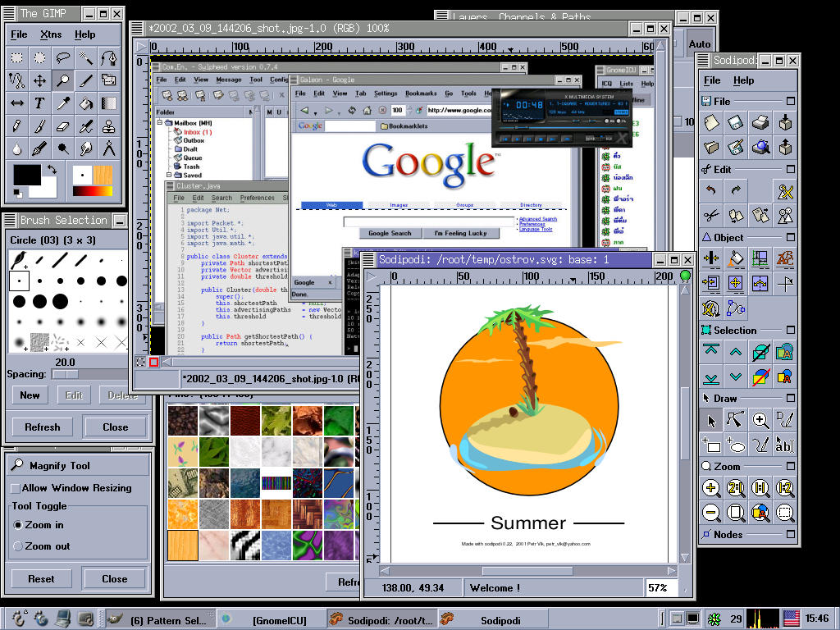Viewport: 840px width, 630px height.
Task: Select the Rectangular Select tool in GIMP
Action: coord(17,57)
